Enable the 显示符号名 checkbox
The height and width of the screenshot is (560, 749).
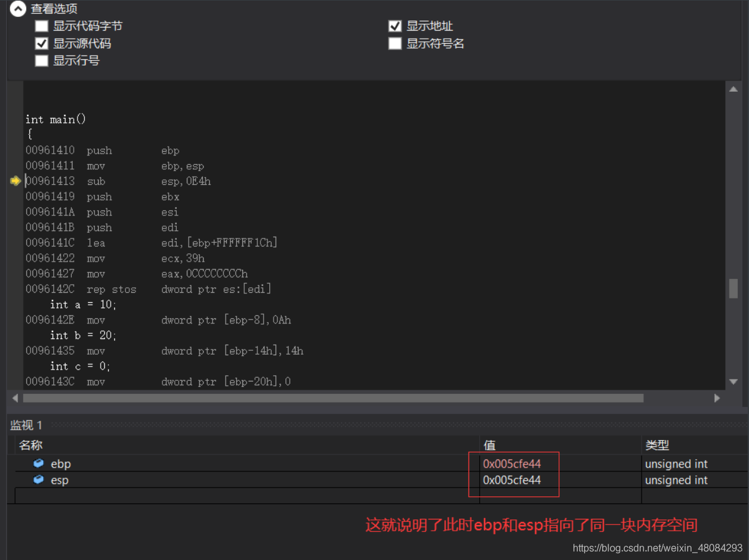[x=395, y=44]
